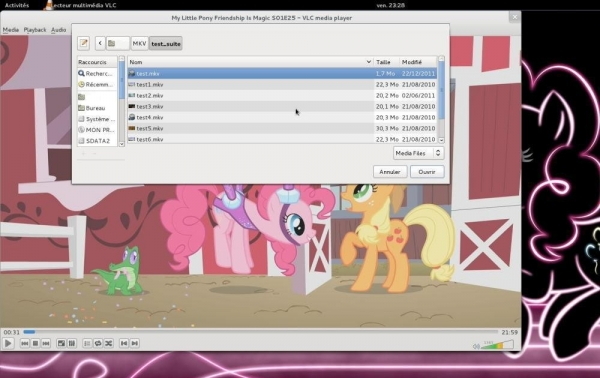The height and width of the screenshot is (378, 600).
Task: Click the shortcuts list scroll-down arrow
Action: click(x=122, y=144)
